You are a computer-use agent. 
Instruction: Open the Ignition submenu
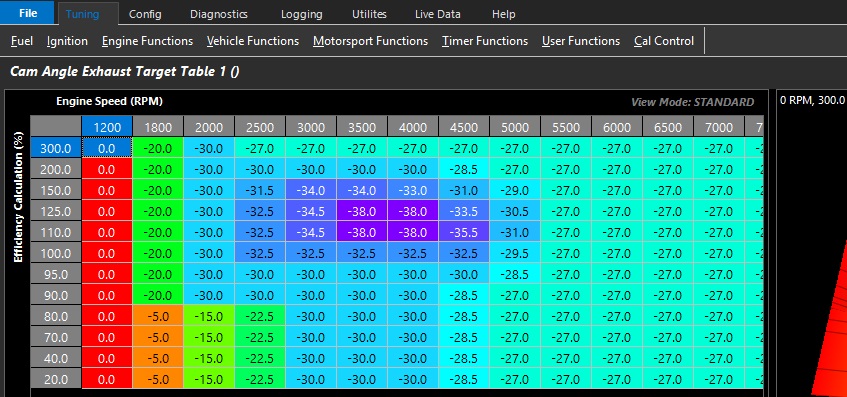click(67, 41)
